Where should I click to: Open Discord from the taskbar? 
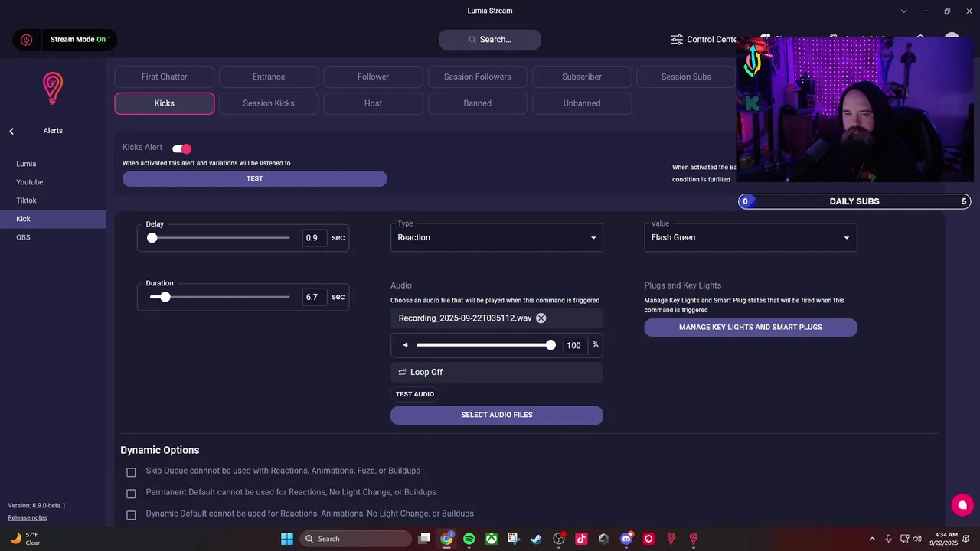[x=626, y=539]
